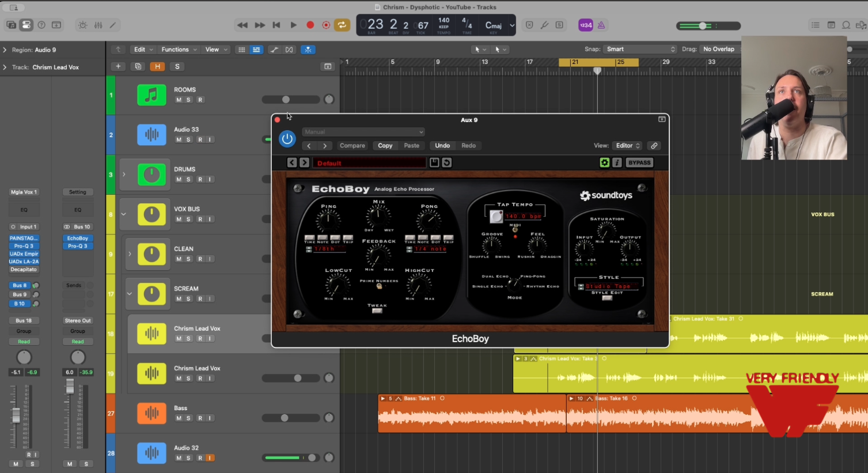Open EchoBoy green settings gear
Viewport: 868px width, 473px height.
604,163
